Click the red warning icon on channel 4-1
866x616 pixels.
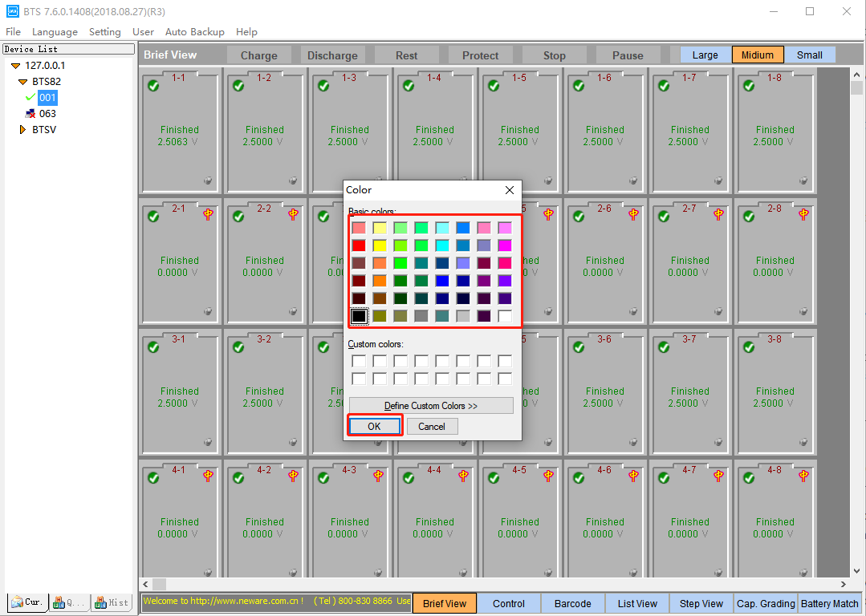208,476
